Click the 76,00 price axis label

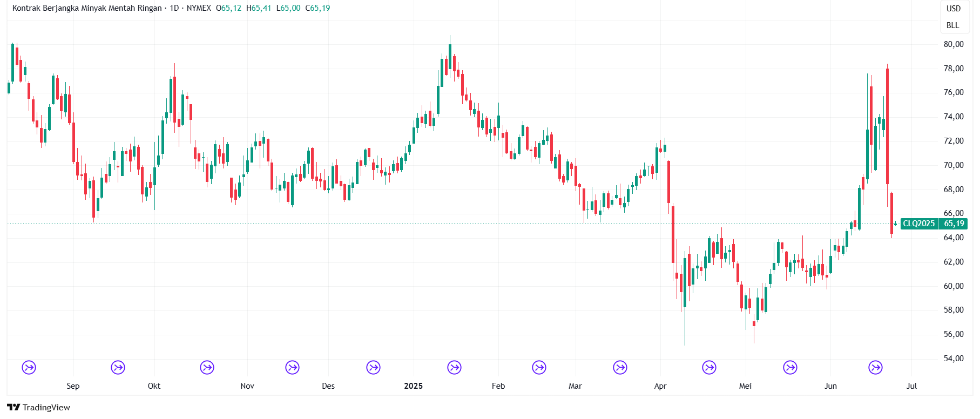point(954,92)
